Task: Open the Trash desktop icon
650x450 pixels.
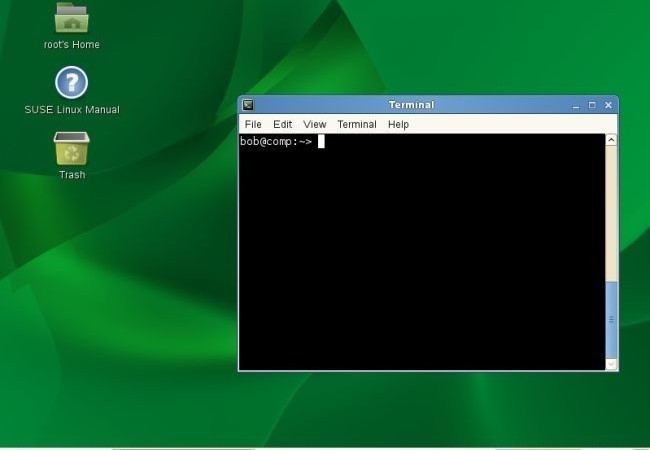Action: point(71,148)
